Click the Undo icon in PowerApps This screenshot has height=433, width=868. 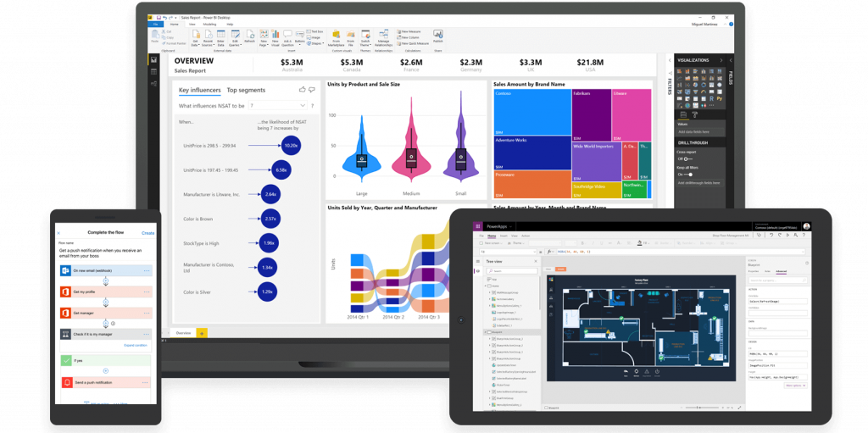(771, 236)
